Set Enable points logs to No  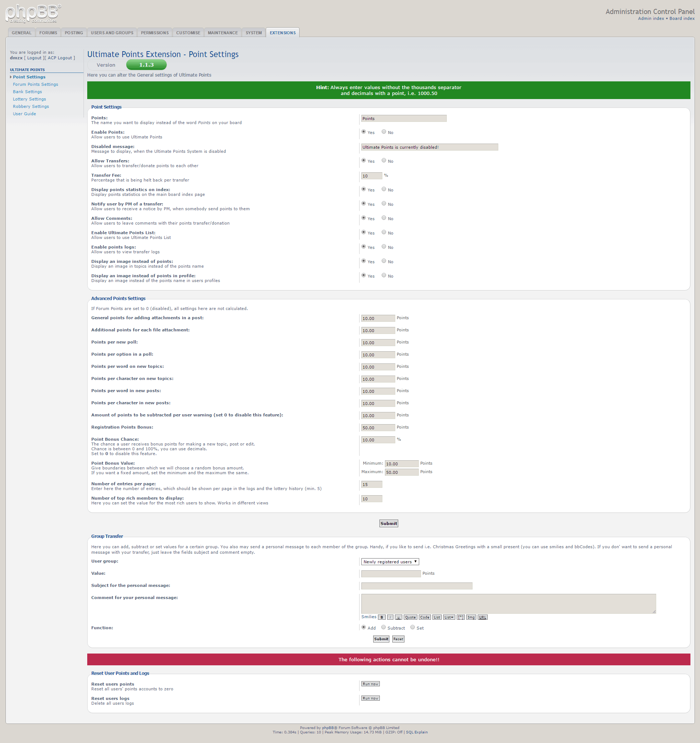coord(383,247)
